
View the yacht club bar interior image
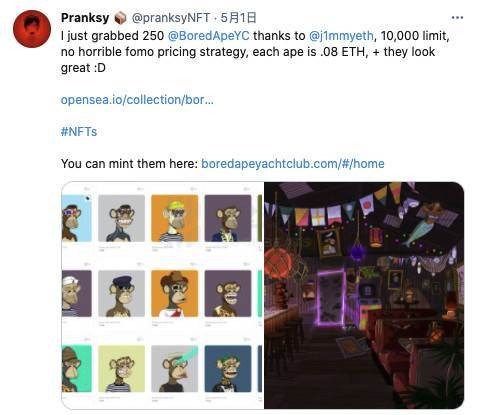(x=364, y=295)
